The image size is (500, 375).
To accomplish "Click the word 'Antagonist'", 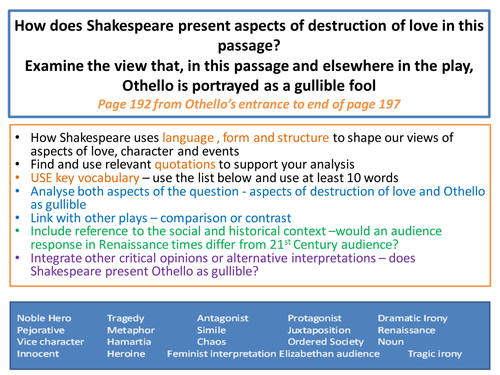I will coord(223,318).
